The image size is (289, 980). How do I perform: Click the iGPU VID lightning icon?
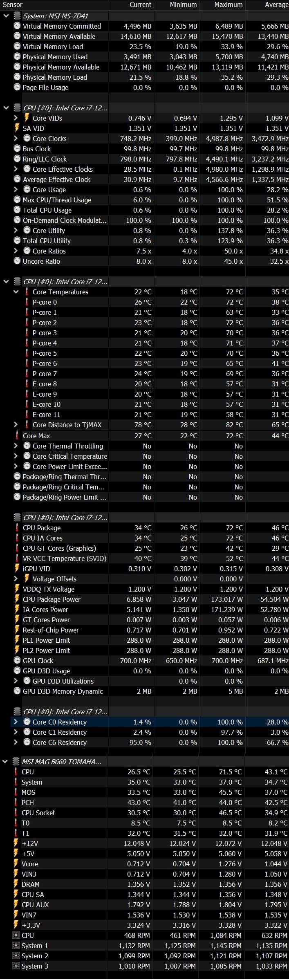(17, 569)
